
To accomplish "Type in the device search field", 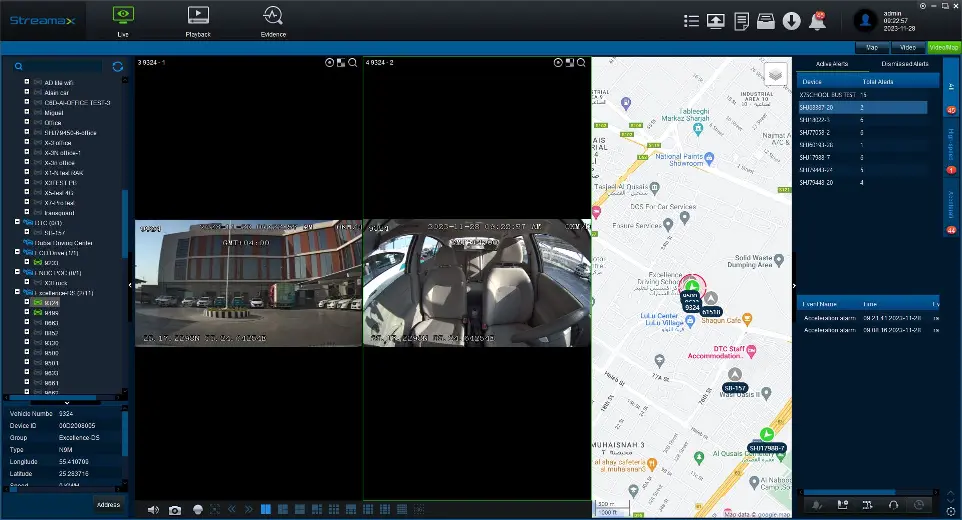I will click(65, 67).
